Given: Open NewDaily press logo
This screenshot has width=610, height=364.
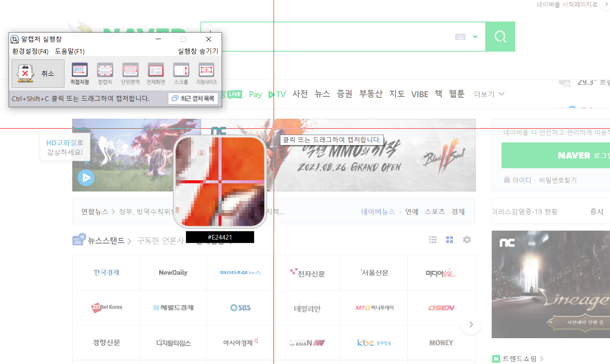Looking at the screenshot, I should point(173,272).
